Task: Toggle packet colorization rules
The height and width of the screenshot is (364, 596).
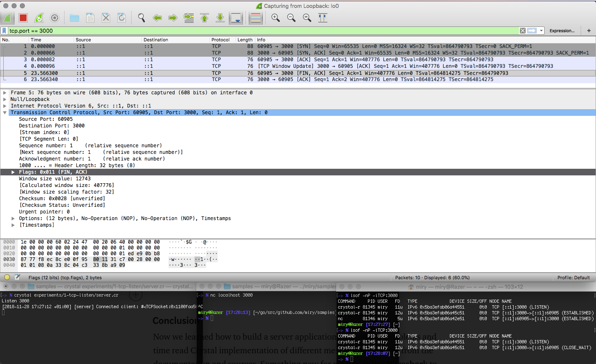Action: [256, 18]
